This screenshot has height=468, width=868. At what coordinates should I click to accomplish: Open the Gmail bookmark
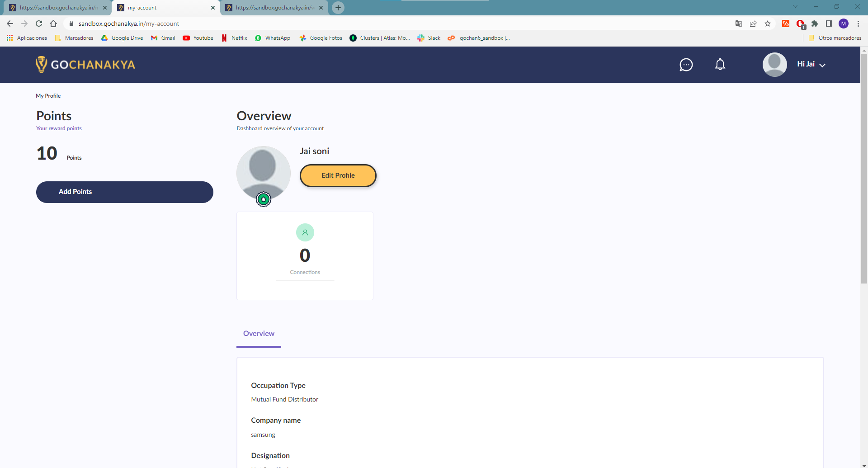(x=163, y=38)
